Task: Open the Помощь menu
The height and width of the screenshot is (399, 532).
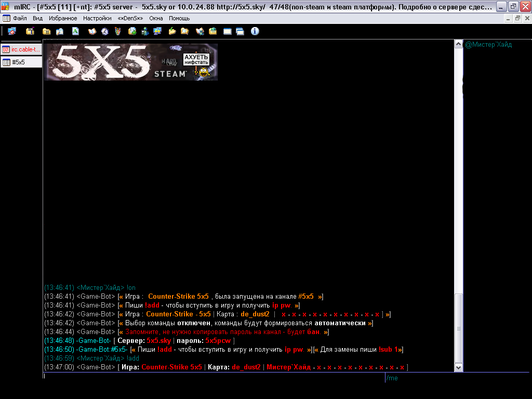Action: [179, 18]
